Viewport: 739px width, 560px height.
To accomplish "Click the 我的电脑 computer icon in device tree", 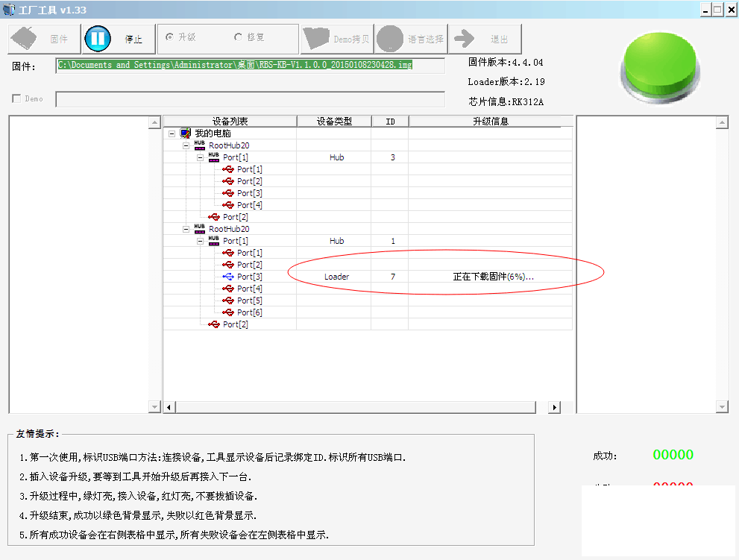I will coord(185,133).
